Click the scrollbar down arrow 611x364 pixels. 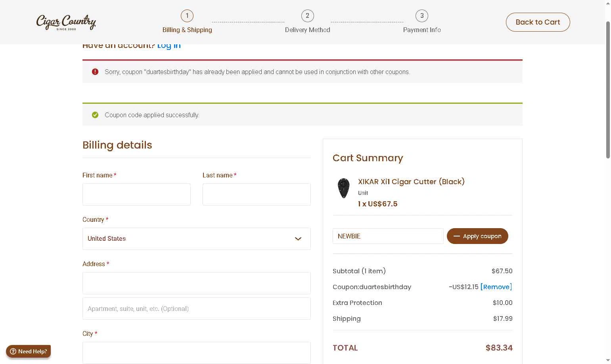608,360
